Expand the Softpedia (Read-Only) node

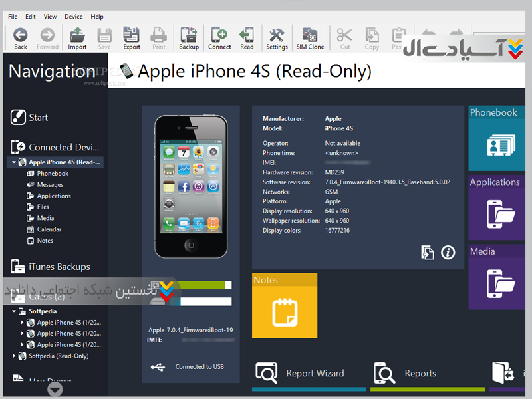14,356
